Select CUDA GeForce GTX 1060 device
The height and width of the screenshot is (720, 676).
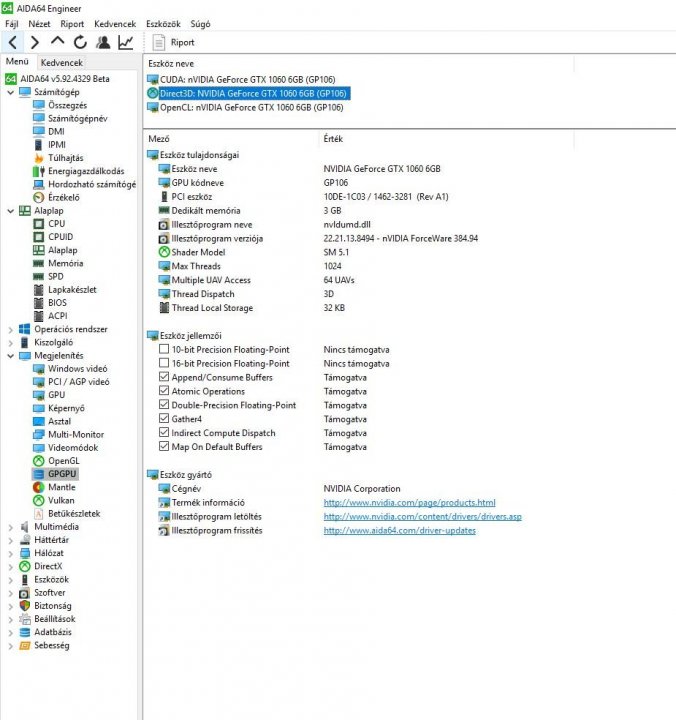tap(248, 79)
